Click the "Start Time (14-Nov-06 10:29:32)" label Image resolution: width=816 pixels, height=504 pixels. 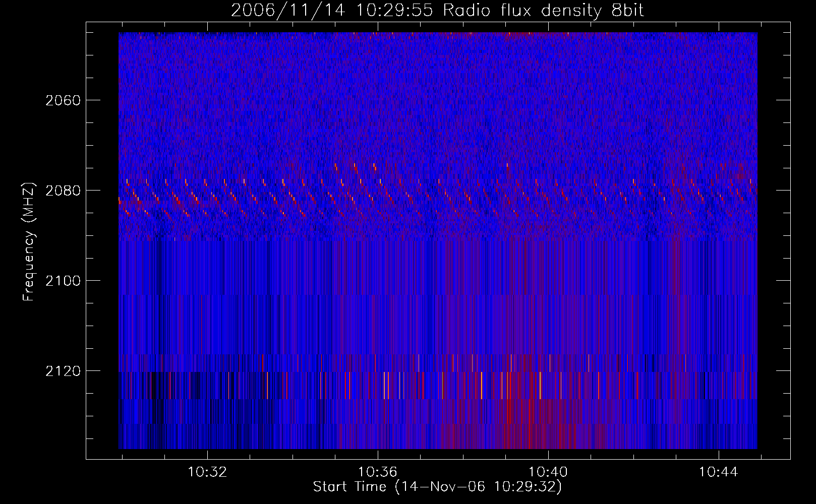[437, 487]
